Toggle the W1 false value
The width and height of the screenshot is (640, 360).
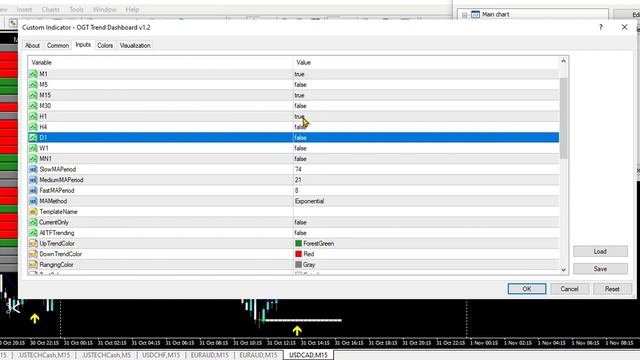(x=300, y=148)
